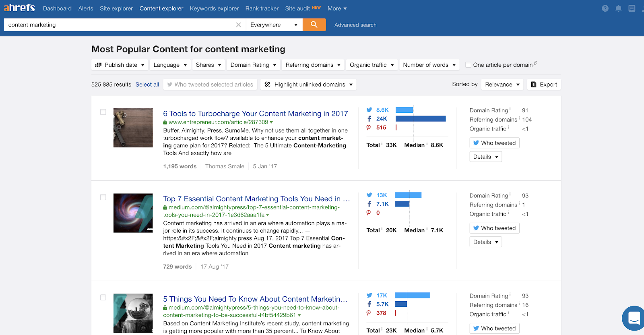Enable One article per domain checkbox

[x=468, y=65]
